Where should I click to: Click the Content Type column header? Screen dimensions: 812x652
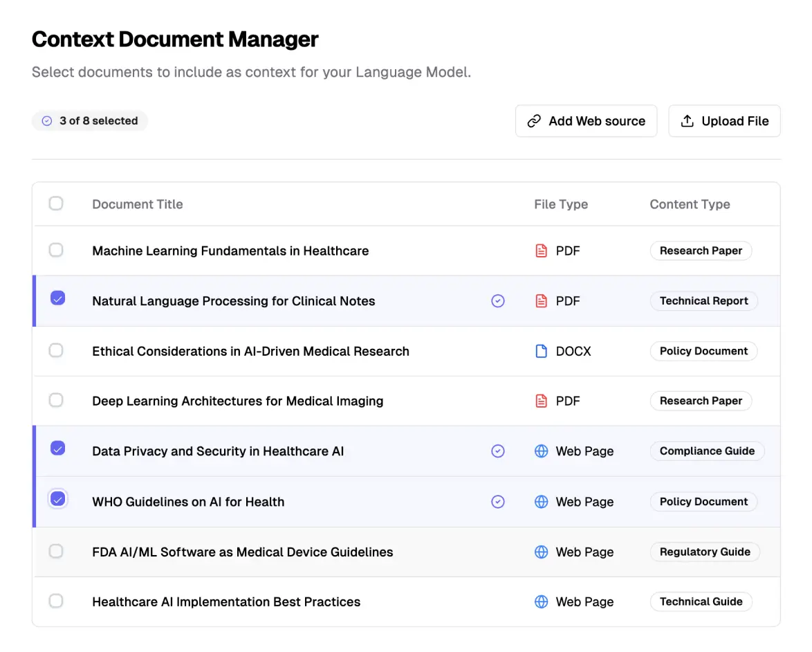[690, 204]
